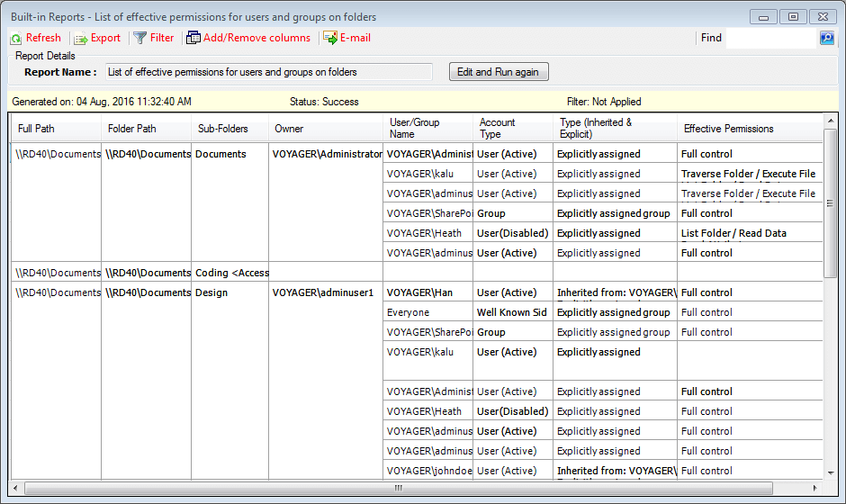Click the Add/Remove columns icon
The width and height of the screenshot is (846, 504).
coord(193,38)
